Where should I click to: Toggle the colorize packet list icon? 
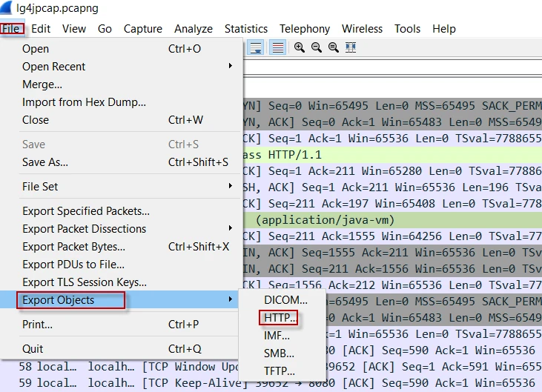[277, 47]
